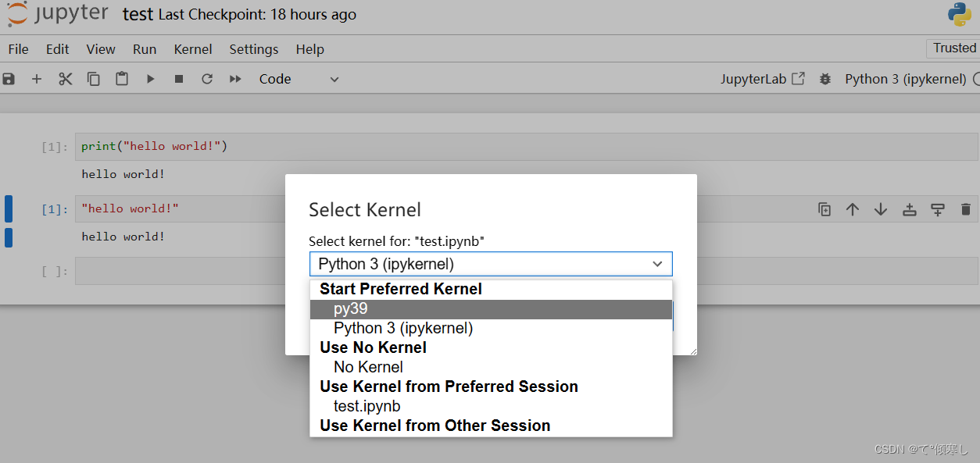Restart kernel and run all cells icon
Viewport: 980px width, 463px height.
pos(235,79)
